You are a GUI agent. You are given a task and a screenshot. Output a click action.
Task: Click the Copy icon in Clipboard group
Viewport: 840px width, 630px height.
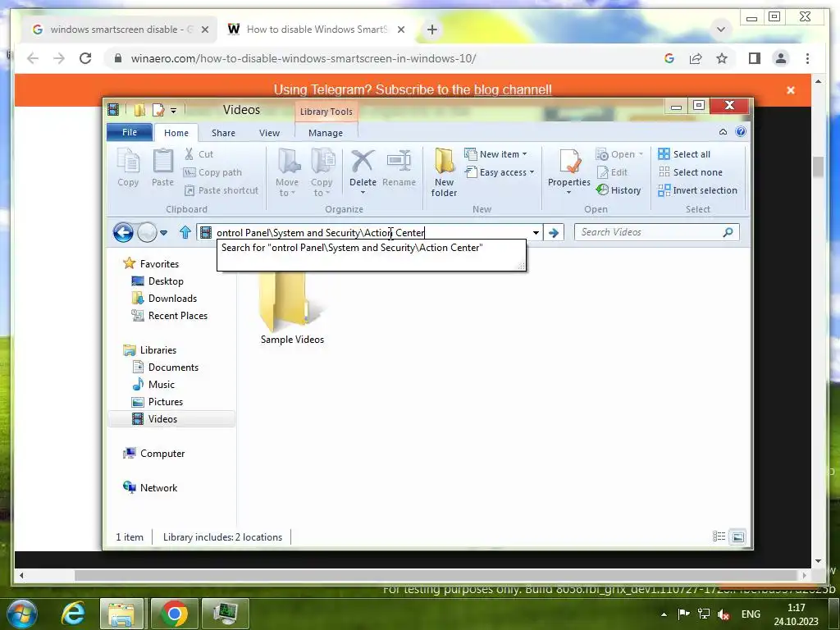click(128, 167)
